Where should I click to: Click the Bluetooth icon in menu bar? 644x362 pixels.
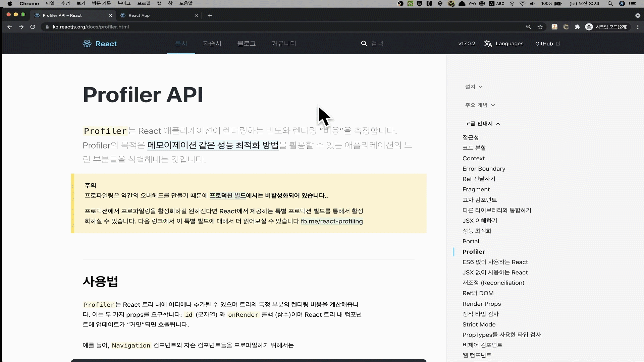512,3
